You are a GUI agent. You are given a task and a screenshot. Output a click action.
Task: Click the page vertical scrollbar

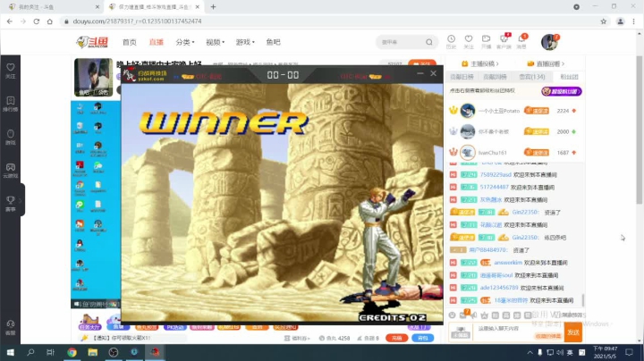click(639, 130)
